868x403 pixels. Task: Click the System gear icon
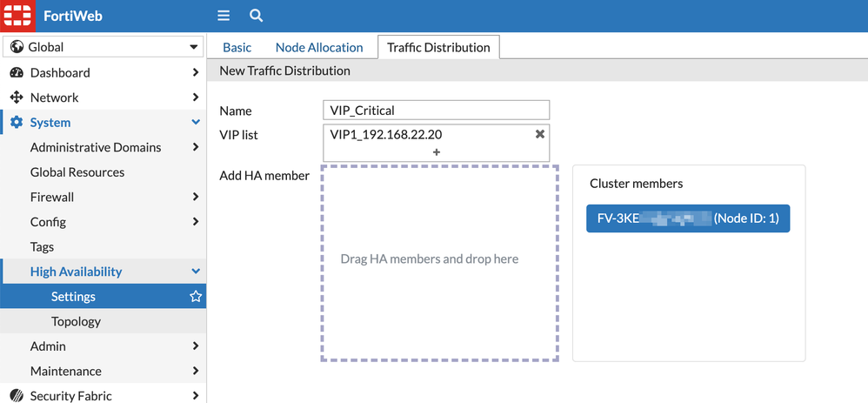tap(17, 123)
